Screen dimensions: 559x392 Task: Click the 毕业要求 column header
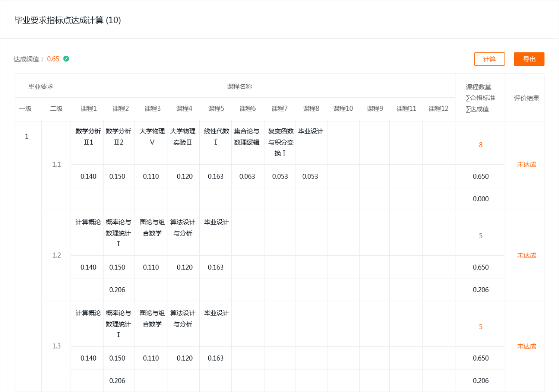41,86
